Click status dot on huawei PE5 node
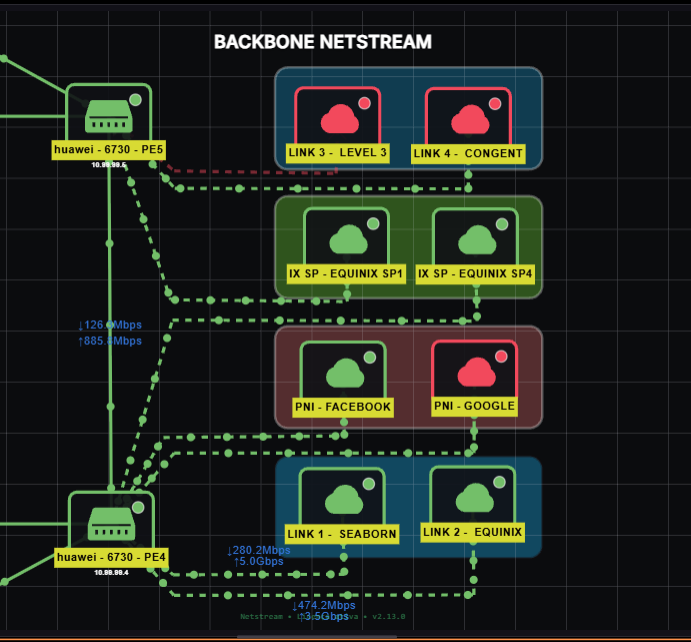The height and width of the screenshot is (642, 691). click(135, 100)
